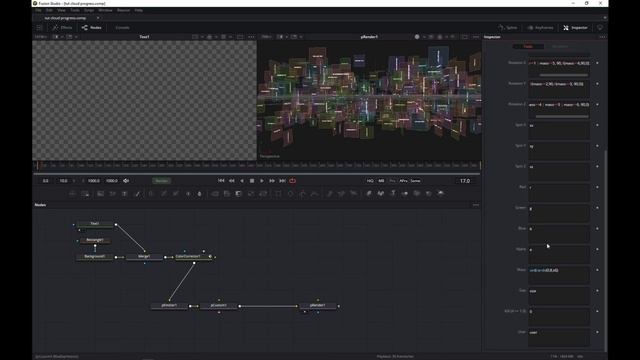
Task: Select the Text1 node
Action: (95, 224)
